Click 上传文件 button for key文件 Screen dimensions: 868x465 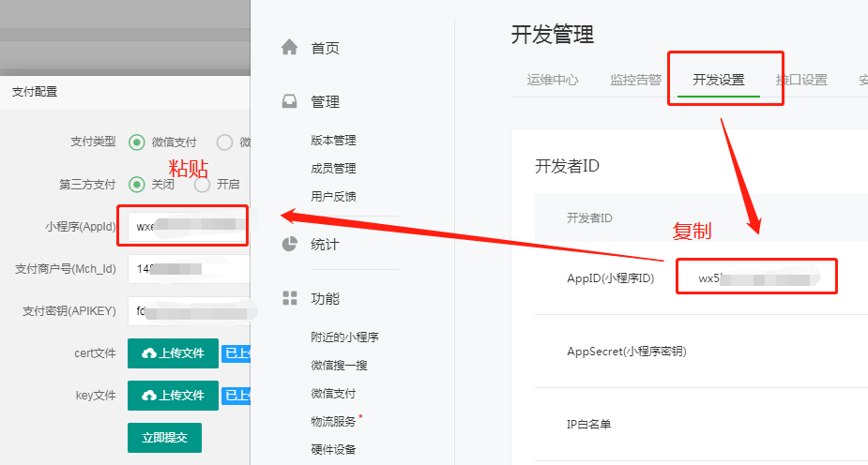pyautogui.click(x=173, y=396)
